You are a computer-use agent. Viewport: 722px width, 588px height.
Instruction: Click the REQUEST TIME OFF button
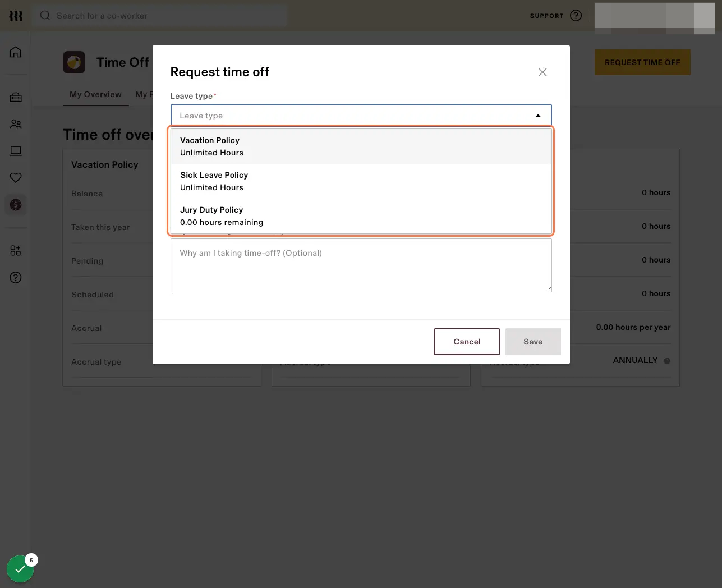tap(642, 62)
